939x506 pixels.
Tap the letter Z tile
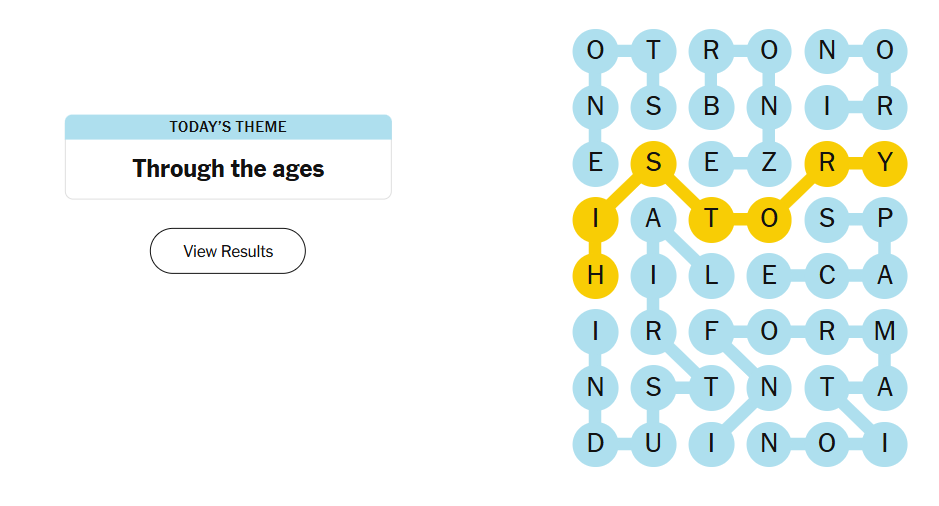click(769, 163)
